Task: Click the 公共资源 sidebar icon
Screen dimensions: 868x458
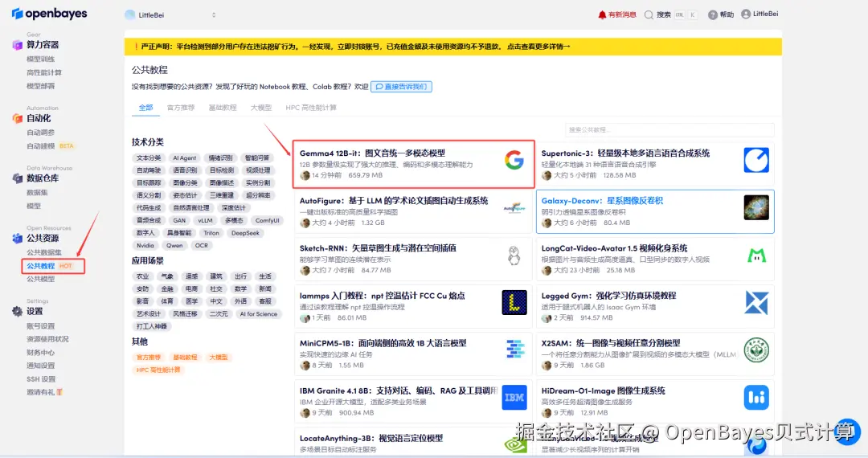Action: 17,239
